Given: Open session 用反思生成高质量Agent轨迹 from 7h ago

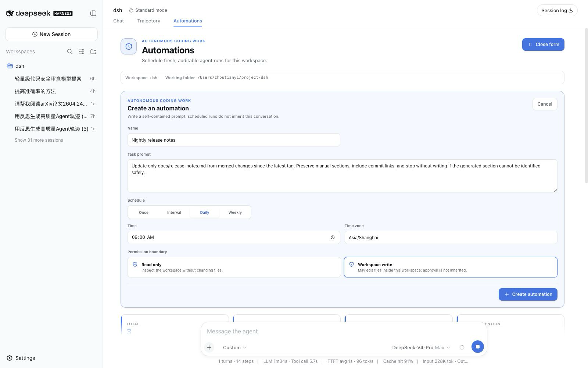Looking at the screenshot, I should (x=51, y=116).
